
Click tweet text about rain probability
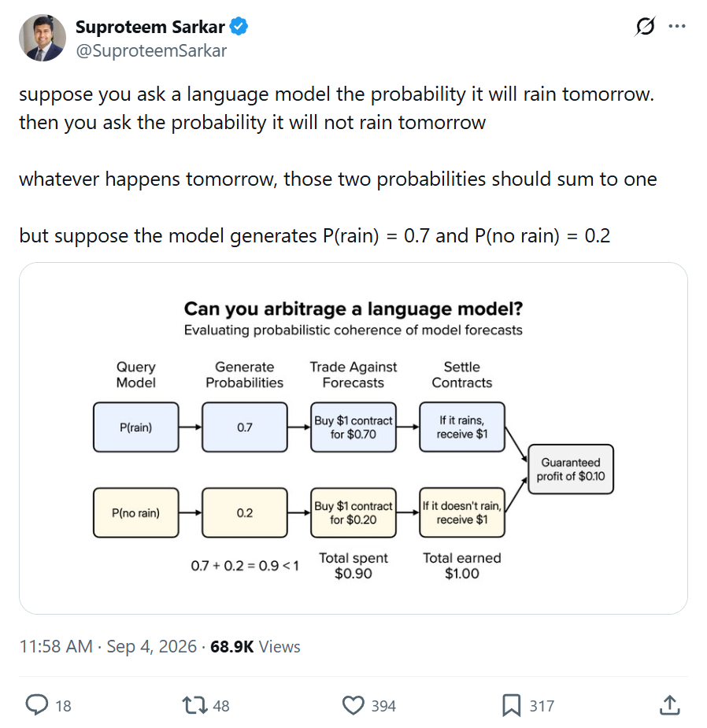click(x=338, y=164)
